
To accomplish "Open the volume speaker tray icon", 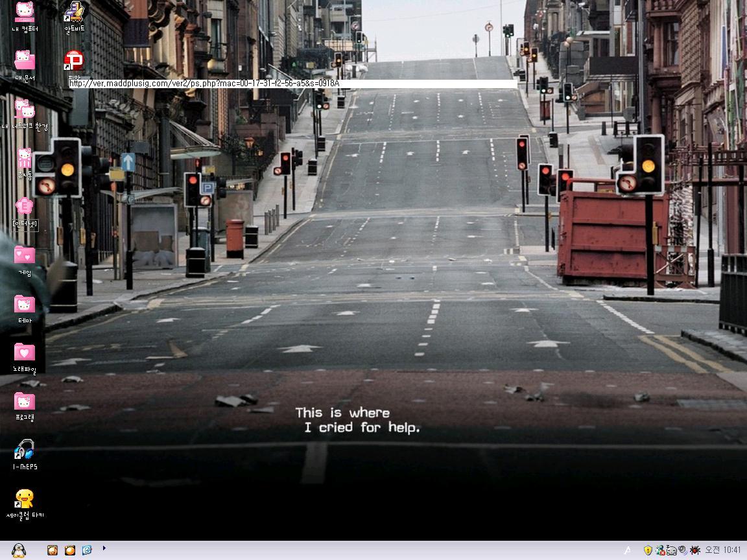I will [683, 550].
